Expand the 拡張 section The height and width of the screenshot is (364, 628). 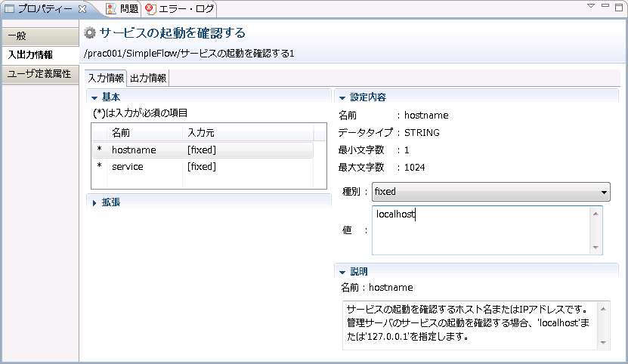point(94,203)
